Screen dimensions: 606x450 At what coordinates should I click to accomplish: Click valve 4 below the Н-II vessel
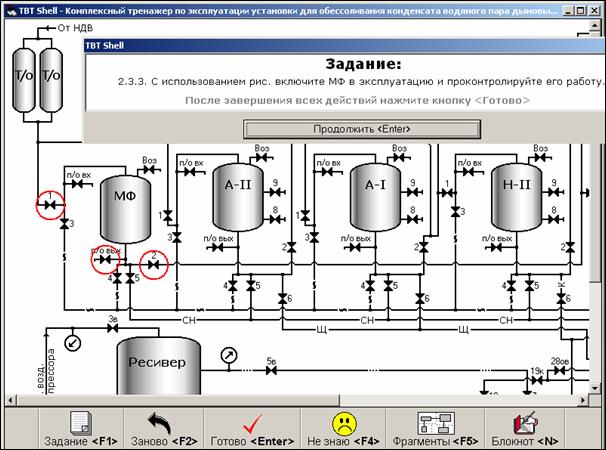tap(511, 286)
